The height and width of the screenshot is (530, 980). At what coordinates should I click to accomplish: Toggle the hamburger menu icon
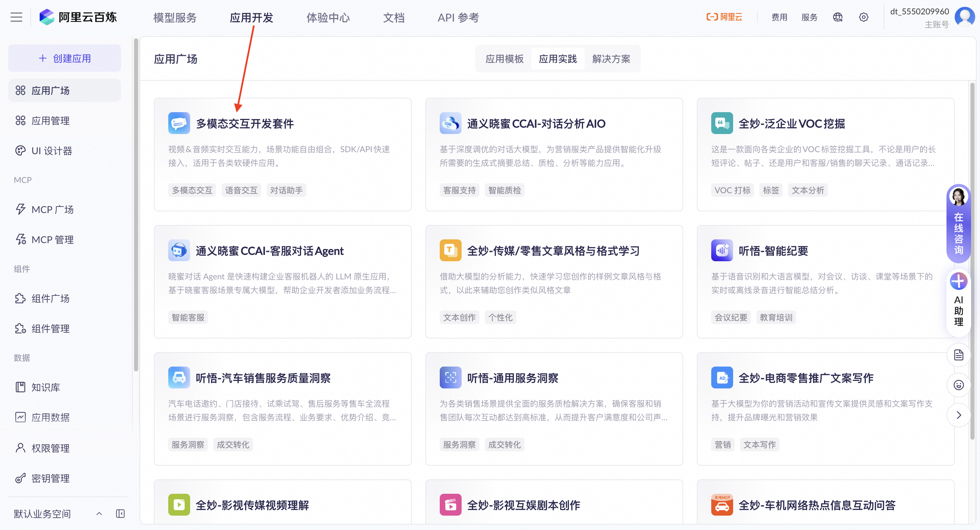point(16,17)
